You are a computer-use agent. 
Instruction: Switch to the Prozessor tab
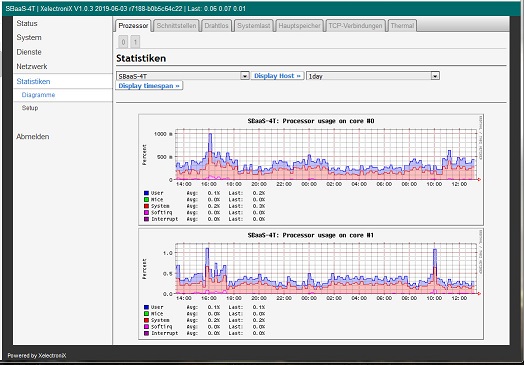click(x=133, y=26)
